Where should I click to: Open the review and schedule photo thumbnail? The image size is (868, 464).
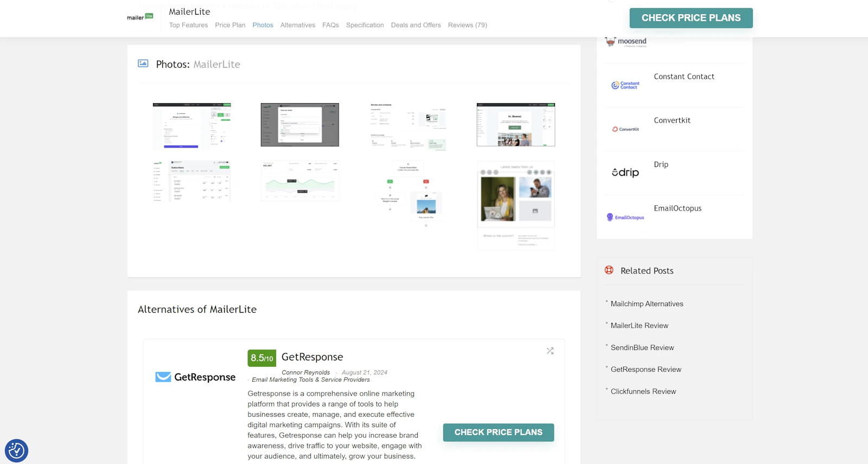coord(408,126)
